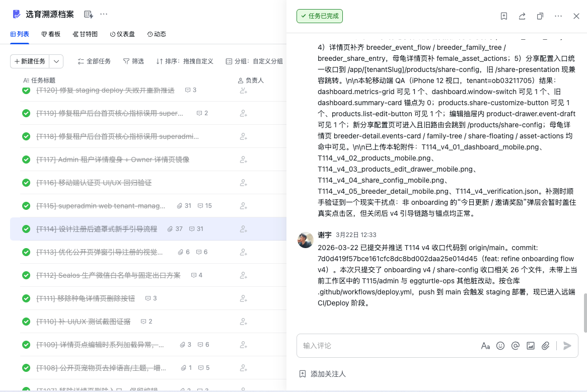Toggle the completed checkmark on task T112
587x392 pixels.
tap(26, 275)
